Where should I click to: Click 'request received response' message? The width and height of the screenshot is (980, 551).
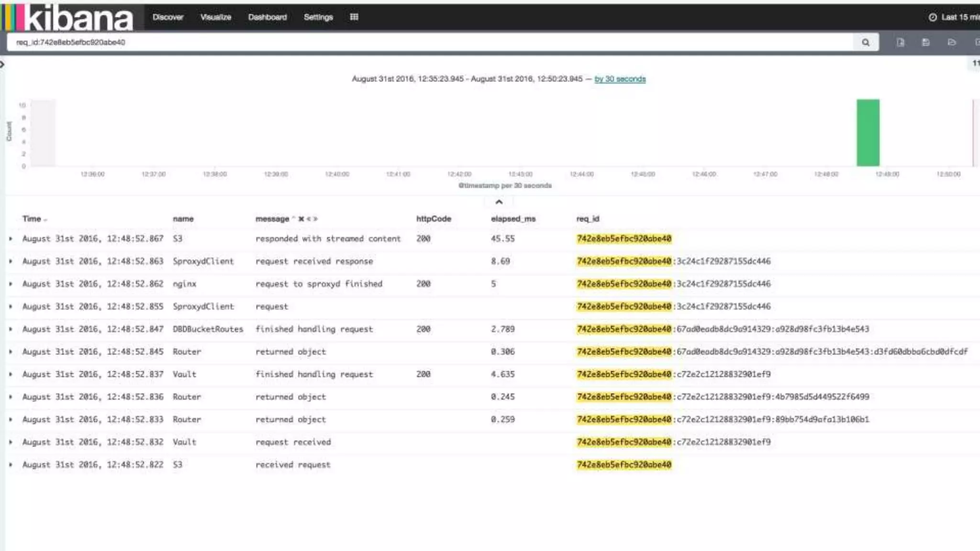(314, 261)
